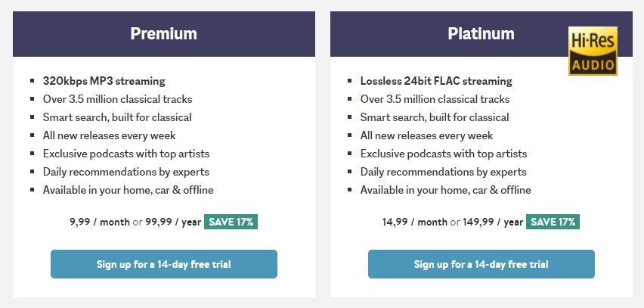
Task: Click the 14,99 / month Platinum price
Action: point(415,222)
